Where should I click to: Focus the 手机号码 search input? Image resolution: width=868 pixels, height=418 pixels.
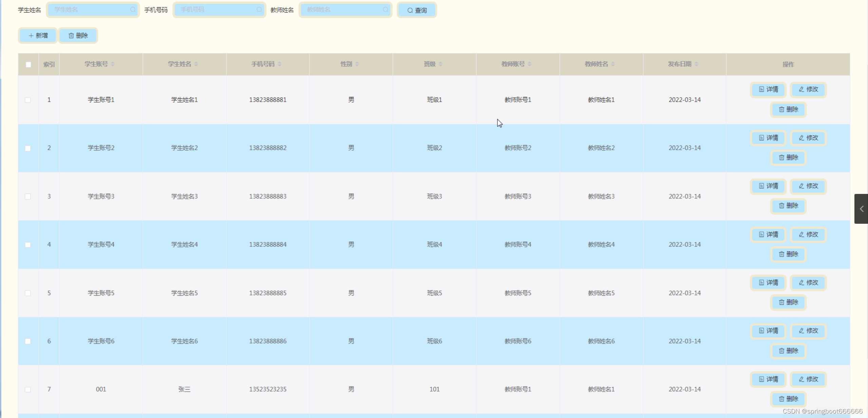(217, 10)
